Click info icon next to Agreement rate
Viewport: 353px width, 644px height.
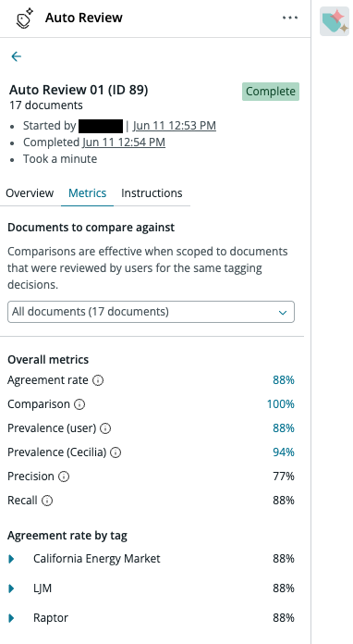[x=98, y=380]
